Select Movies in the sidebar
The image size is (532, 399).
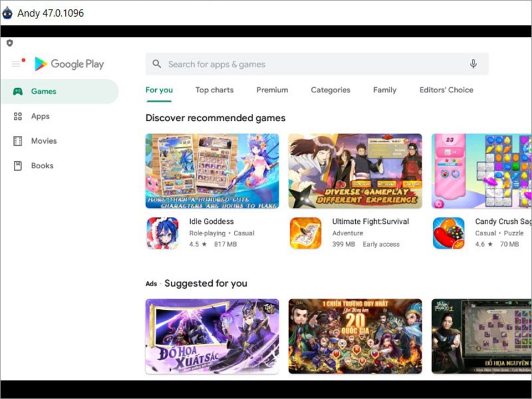tap(59, 141)
